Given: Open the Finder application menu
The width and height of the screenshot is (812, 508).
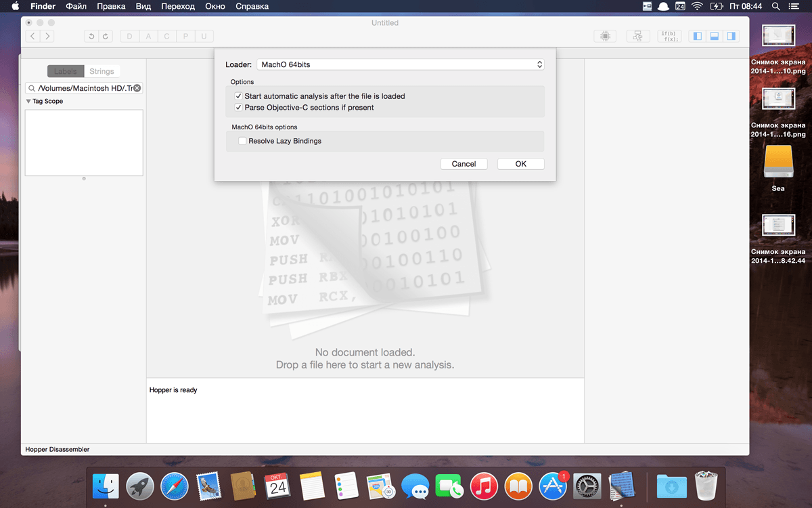Looking at the screenshot, I should (x=43, y=6).
